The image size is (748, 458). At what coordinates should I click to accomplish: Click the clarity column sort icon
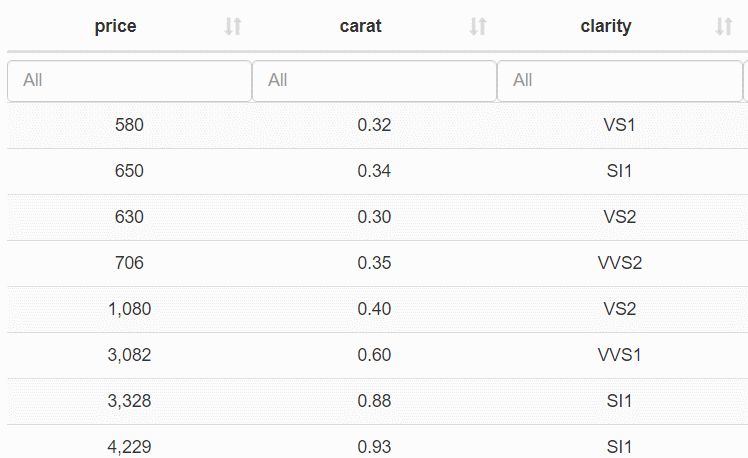pos(724,27)
